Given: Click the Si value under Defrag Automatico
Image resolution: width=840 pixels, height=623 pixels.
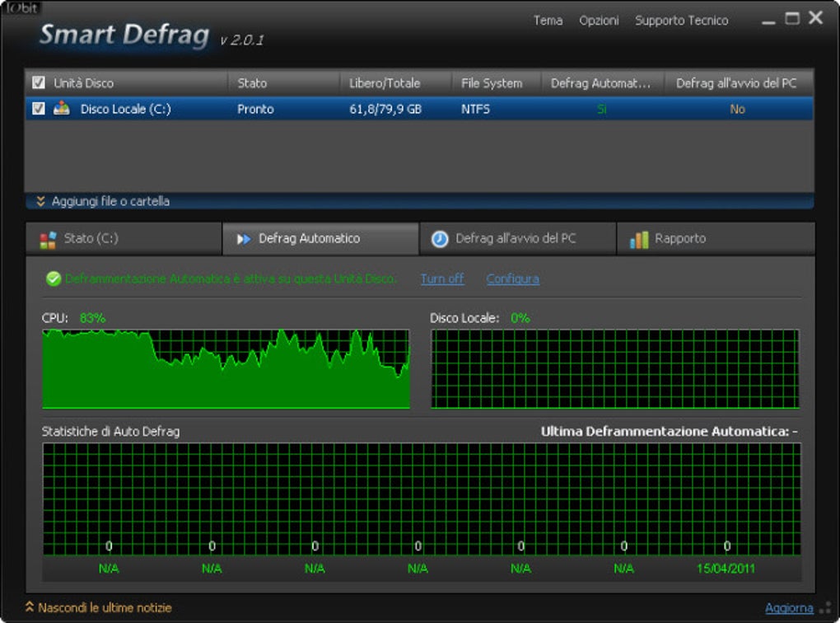Looking at the screenshot, I should (602, 109).
